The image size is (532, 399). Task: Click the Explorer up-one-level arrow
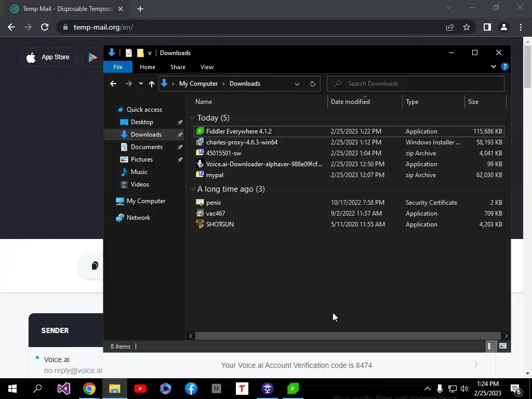(152, 84)
